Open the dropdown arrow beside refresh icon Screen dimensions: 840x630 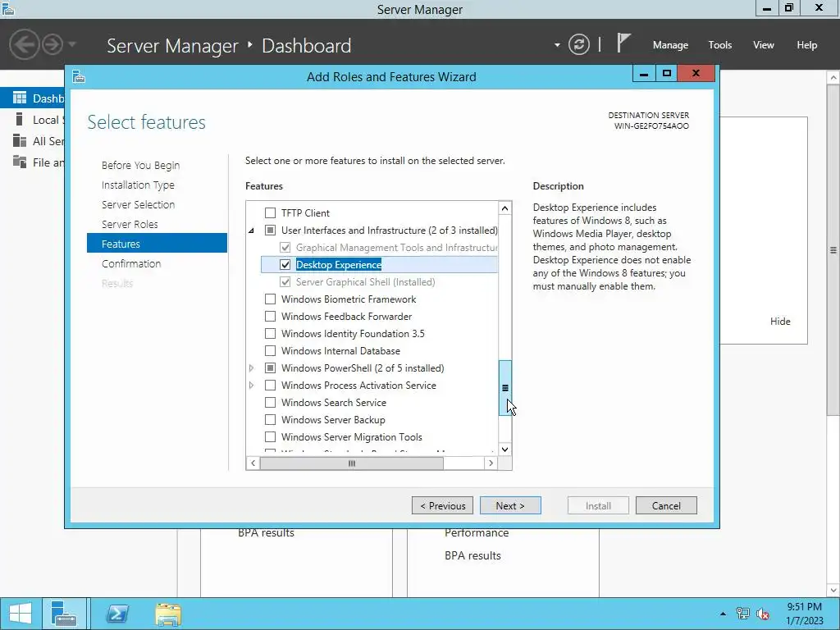click(557, 45)
